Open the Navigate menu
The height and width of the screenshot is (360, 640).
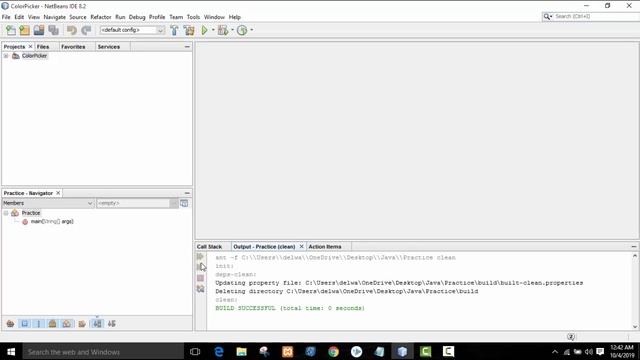pyautogui.click(x=55, y=17)
